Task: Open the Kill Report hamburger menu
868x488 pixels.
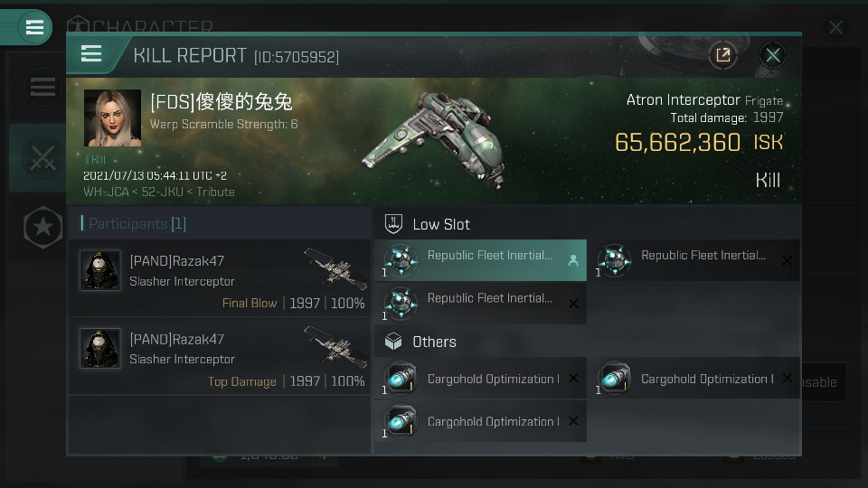Action: click(x=91, y=54)
